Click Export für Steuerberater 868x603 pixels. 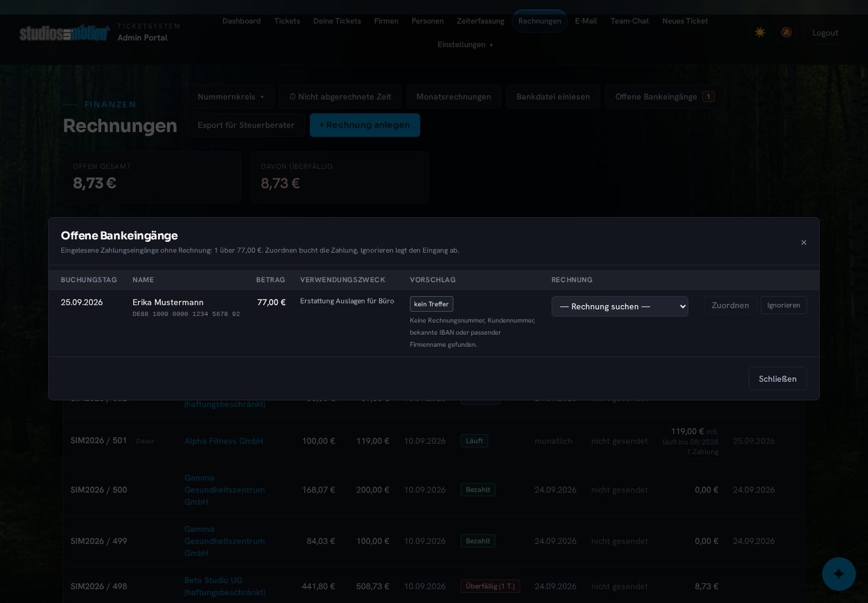tap(246, 125)
